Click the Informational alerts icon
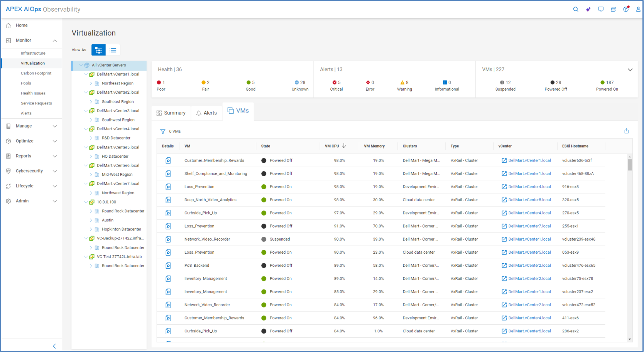This screenshot has height=352, width=644. pos(445,83)
